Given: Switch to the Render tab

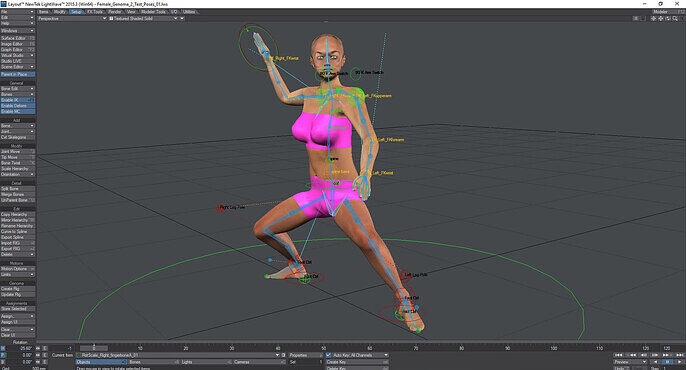Looking at the screenshot, I should point(115,12).
